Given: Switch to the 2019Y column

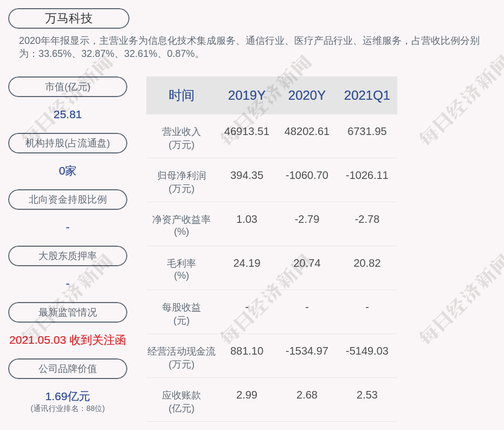Looking at the screenshot, I should pos(247,95).
